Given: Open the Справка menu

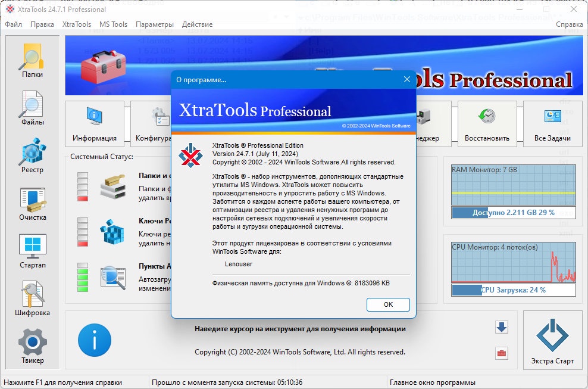Looking at the screenshot, I should (569, 24).
